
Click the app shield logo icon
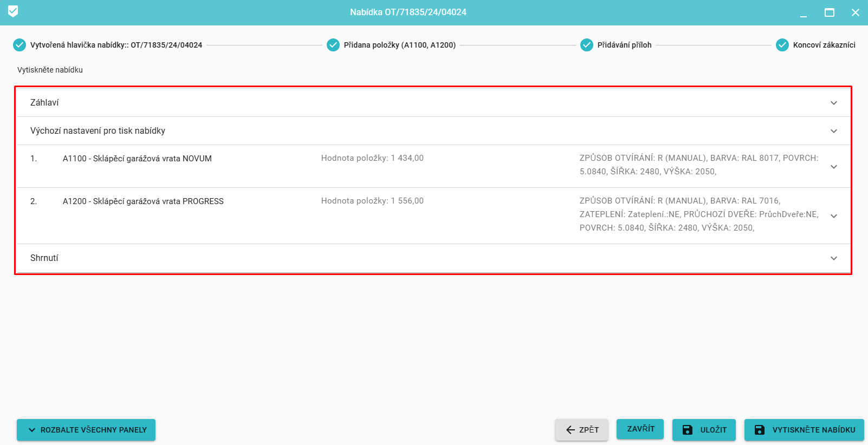[13, 11]
